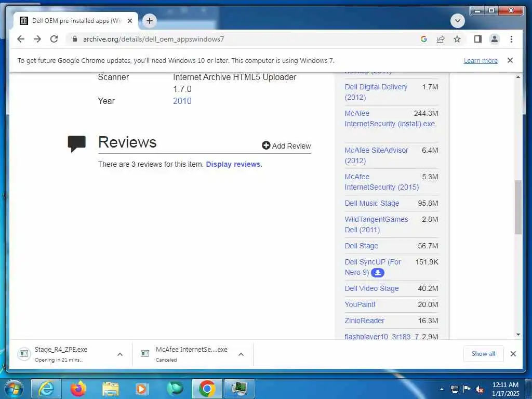Download YouPaint! file

click(x=360, y=304)
